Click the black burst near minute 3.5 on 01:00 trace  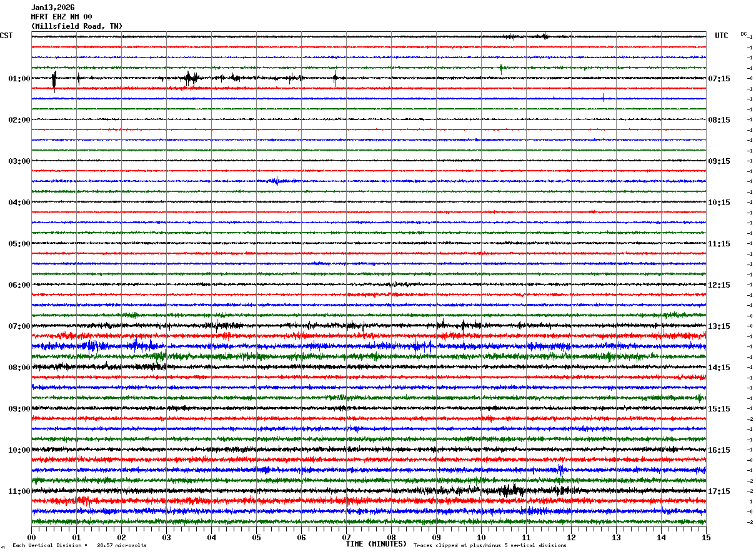191,78
